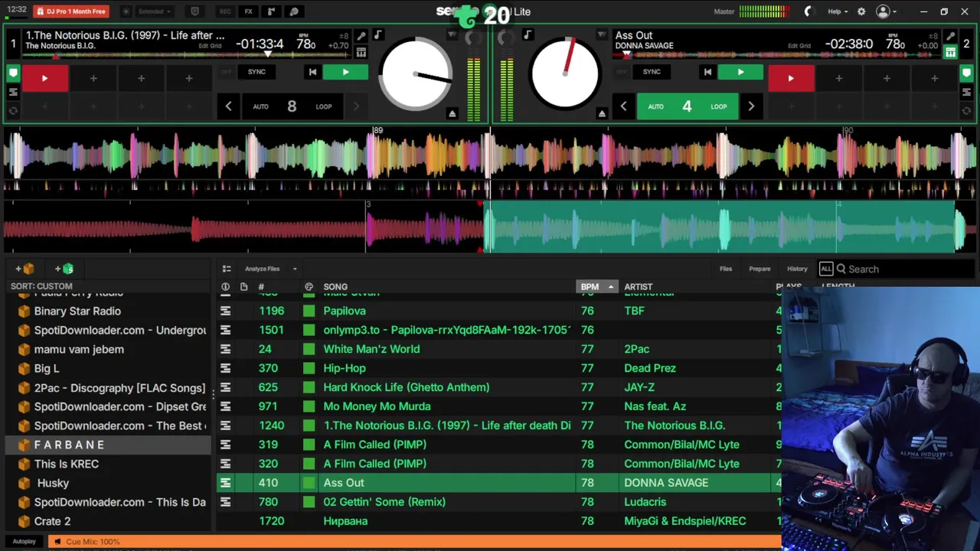The width and height of the screenshot is (980, 551).
Task: Toggle SYNC on deck 2
Action: [x=652, y=72]
